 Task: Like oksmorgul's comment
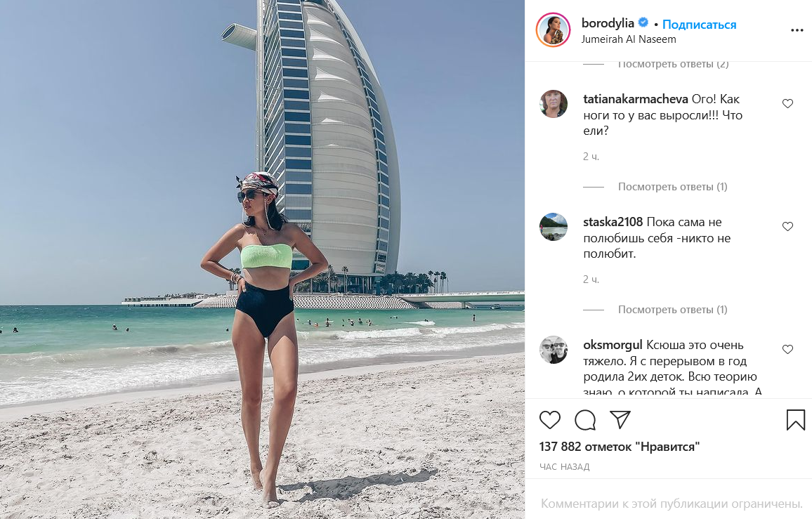coord(787,349)
